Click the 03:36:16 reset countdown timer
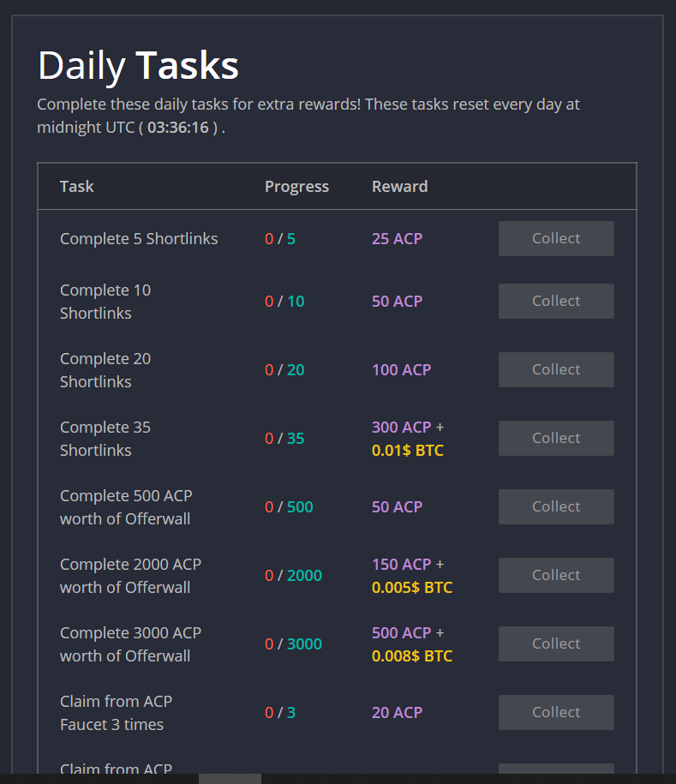 178,128
